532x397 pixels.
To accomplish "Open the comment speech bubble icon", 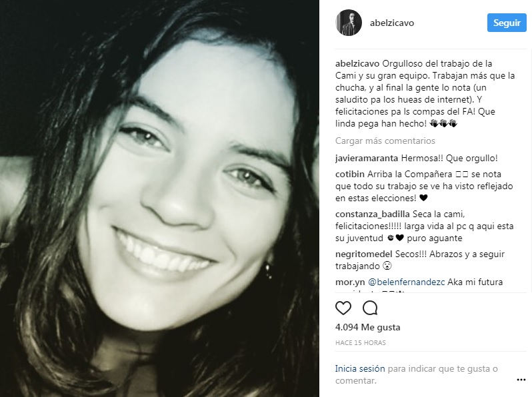I will point(370,308).
